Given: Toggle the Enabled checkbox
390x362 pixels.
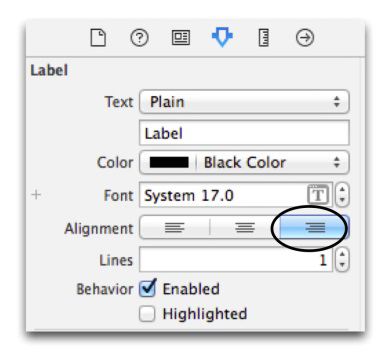Looking at the screenshot, I should pos(147,289).
